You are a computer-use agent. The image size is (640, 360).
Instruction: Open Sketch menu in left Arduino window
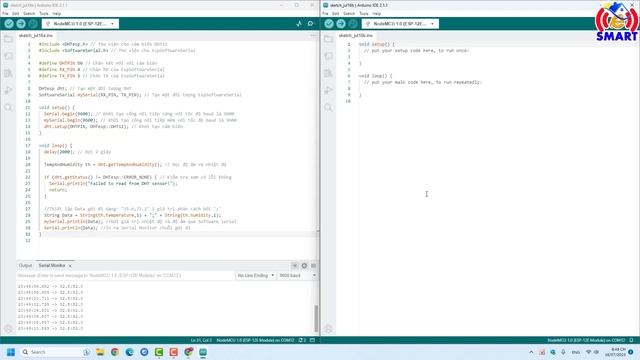[x=29, y=13]
